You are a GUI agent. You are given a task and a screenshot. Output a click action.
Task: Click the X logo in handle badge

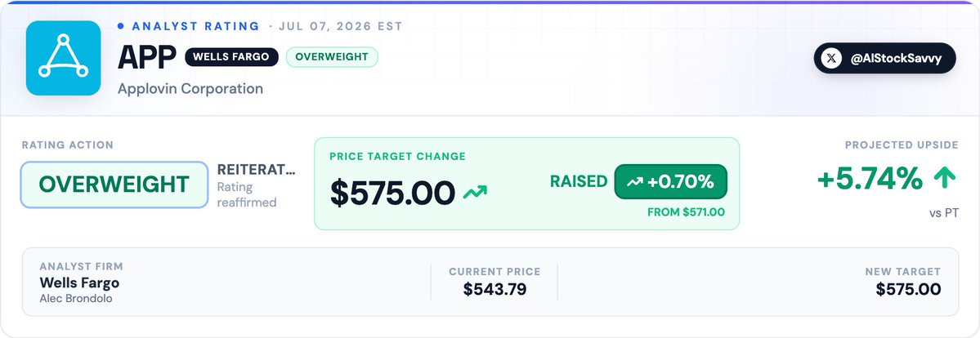[830, 58]
